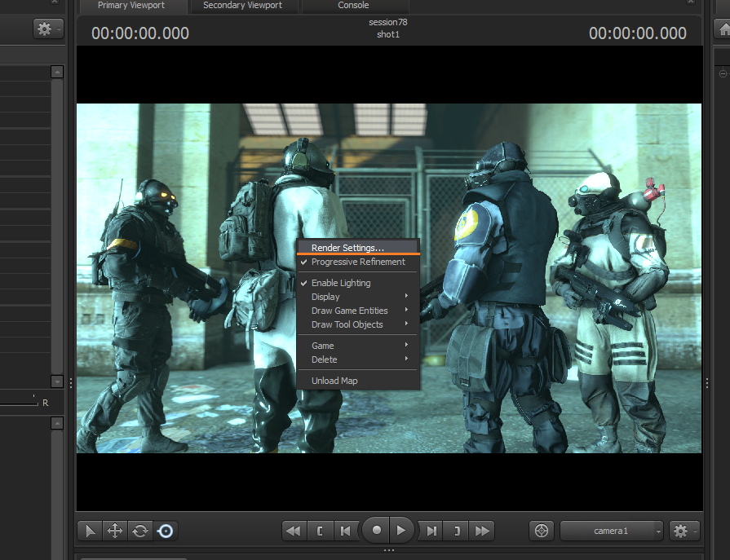Open the Console tab
730x560 pixels.
[x=353, y=6]
